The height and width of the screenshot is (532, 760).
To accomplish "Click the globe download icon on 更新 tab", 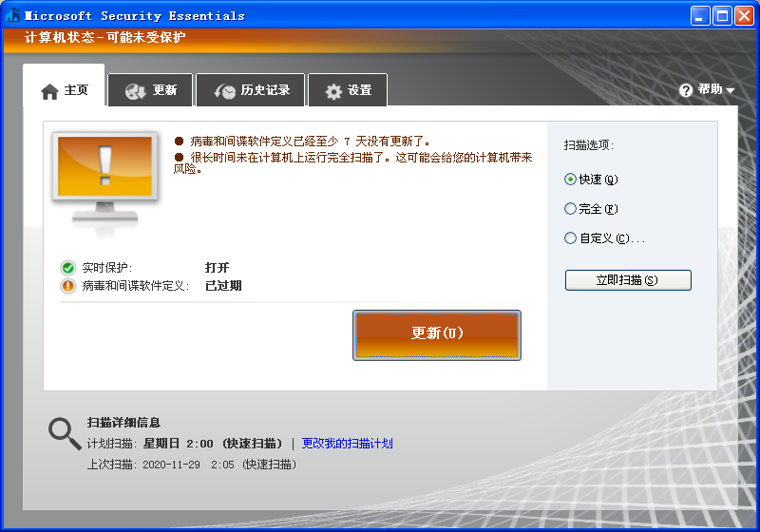I will click(136, 90).
